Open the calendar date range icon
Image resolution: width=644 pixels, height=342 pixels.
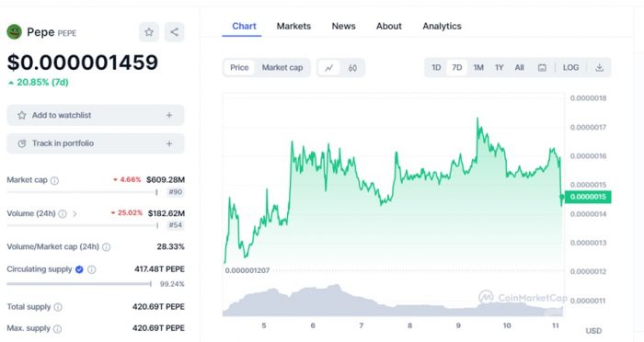(x=542, y=68)
